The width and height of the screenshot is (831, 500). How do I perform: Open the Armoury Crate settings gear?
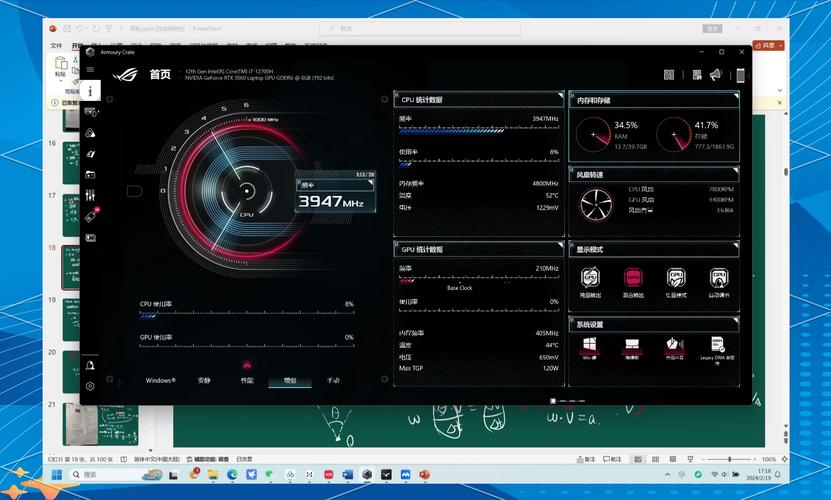coord(90,386)
